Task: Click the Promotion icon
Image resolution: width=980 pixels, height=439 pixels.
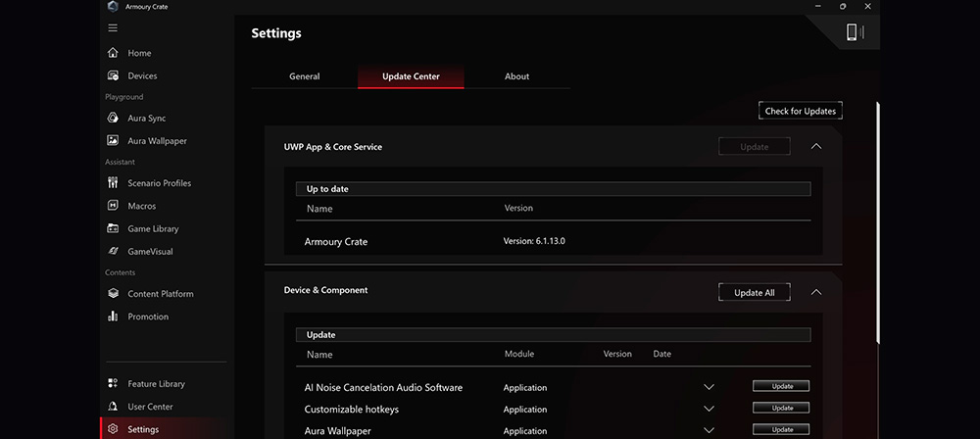Action: pos(113,317)
